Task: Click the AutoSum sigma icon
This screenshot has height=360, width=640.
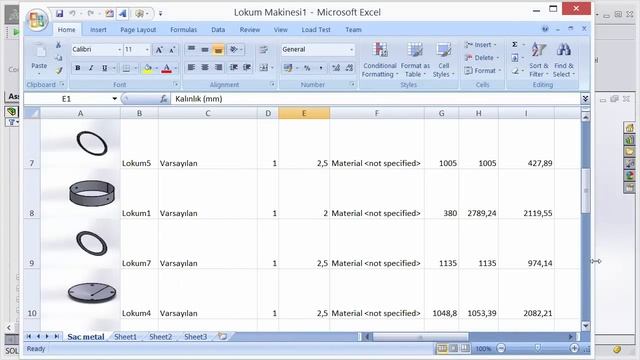Action: [515, 44]
